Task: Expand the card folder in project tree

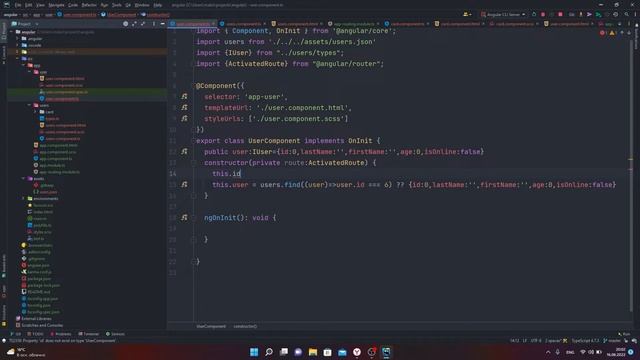Action: pos(35,112)
